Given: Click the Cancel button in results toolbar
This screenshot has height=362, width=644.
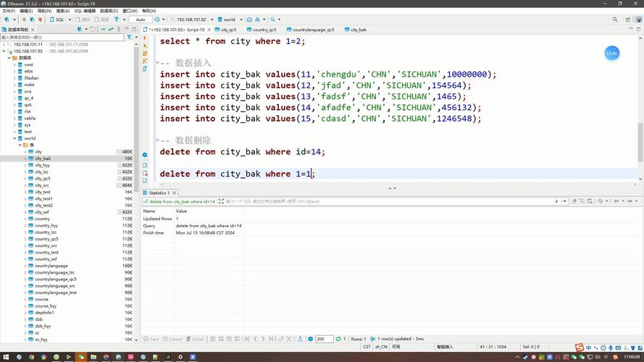Looking at the screenshot, I should pos(172,339).
